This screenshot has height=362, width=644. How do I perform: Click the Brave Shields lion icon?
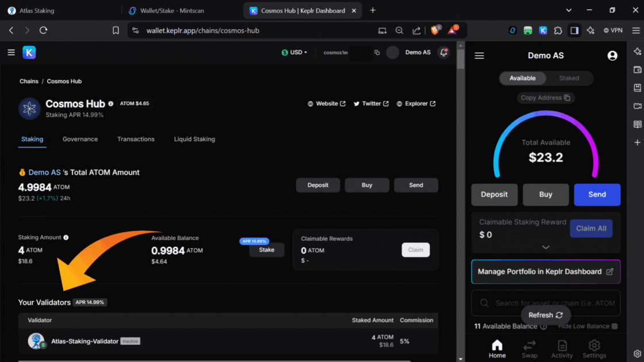435,30
